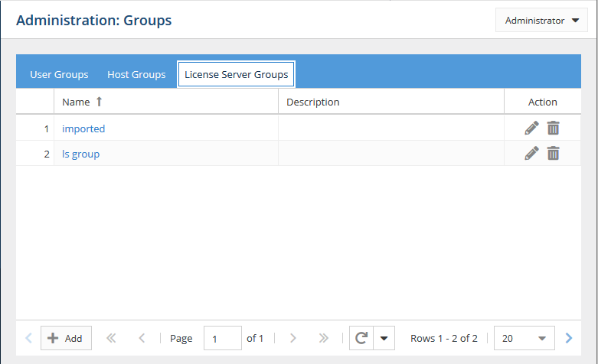598x364 pixels.
Task: Open the ls group link
Action: tap(81, 154)
